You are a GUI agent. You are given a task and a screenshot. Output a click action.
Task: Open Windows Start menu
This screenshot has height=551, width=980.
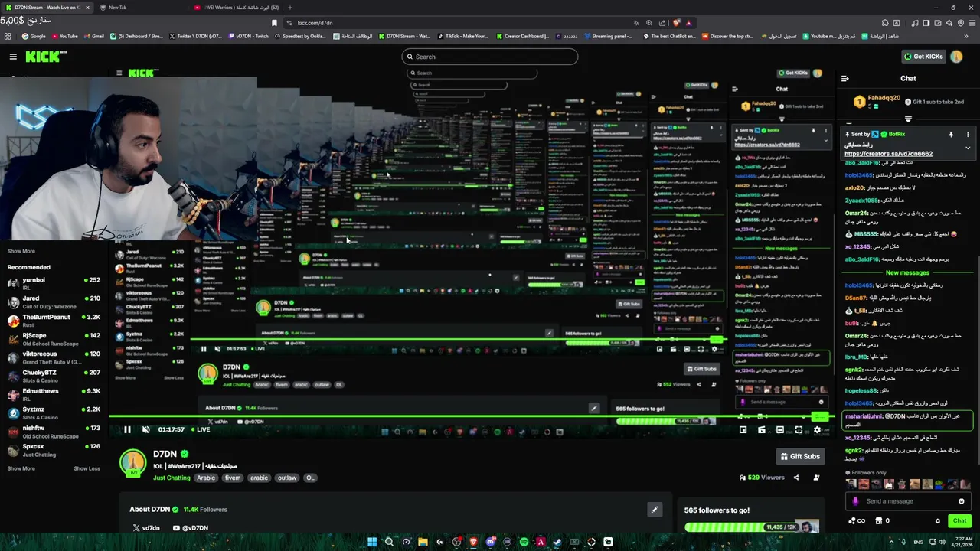point(372,542)
